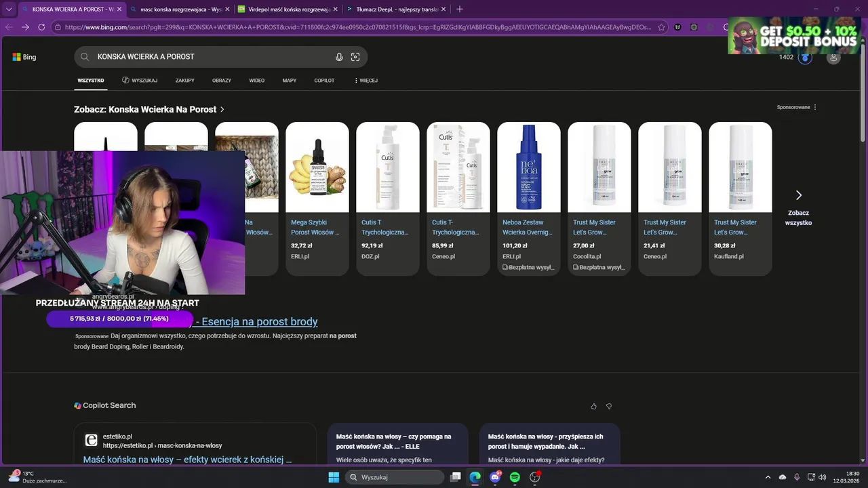Open estetiko.pl 'Maść końska na włosy' result
Viewport: 868px width, 488px height.
pos(187,460)
